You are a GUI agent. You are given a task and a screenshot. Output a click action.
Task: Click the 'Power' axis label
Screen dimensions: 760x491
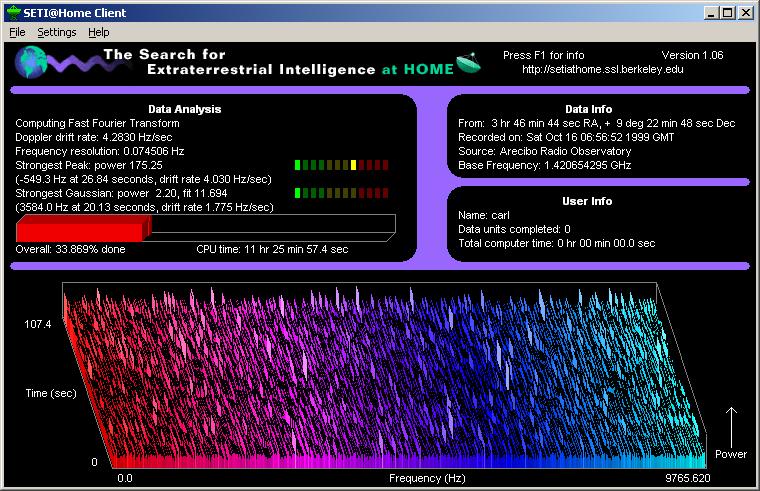[731, 455]
